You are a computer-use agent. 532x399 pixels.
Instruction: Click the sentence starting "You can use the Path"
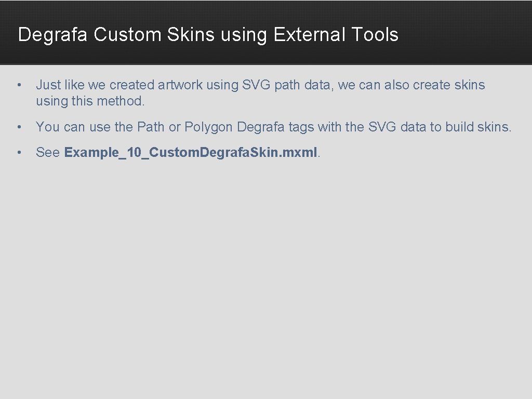pyautogui.click(x=273, y=127)
